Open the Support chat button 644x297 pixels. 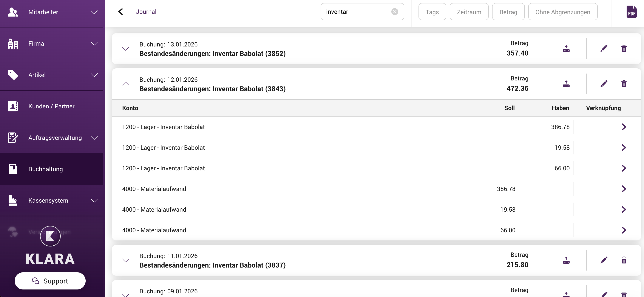tap(50, 281)
